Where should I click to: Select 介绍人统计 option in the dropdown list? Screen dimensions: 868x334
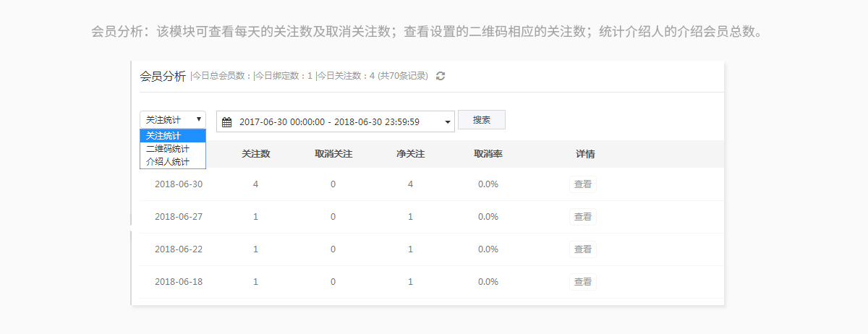(x=173, y=161)
